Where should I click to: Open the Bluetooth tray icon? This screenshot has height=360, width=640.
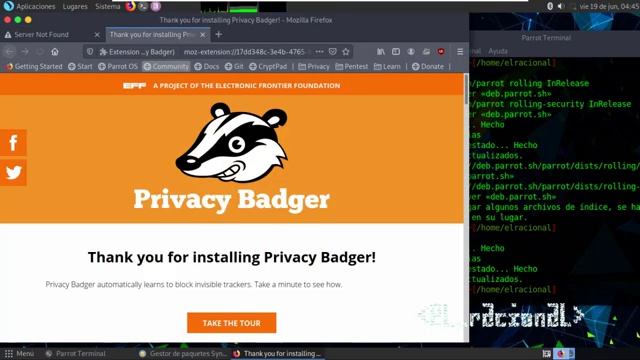click(x=550, y=6)
